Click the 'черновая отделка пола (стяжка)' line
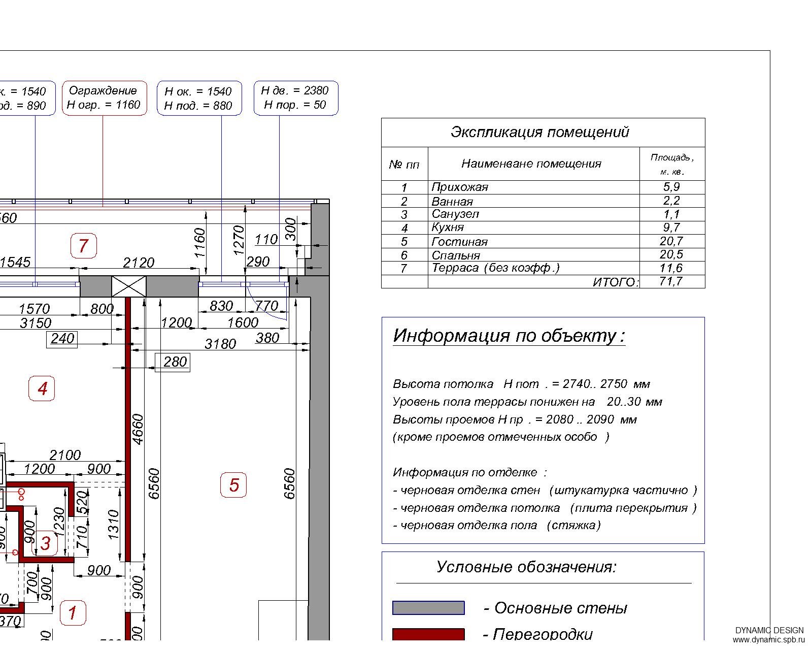The image size is (812, 650). [x=497, y=526]
